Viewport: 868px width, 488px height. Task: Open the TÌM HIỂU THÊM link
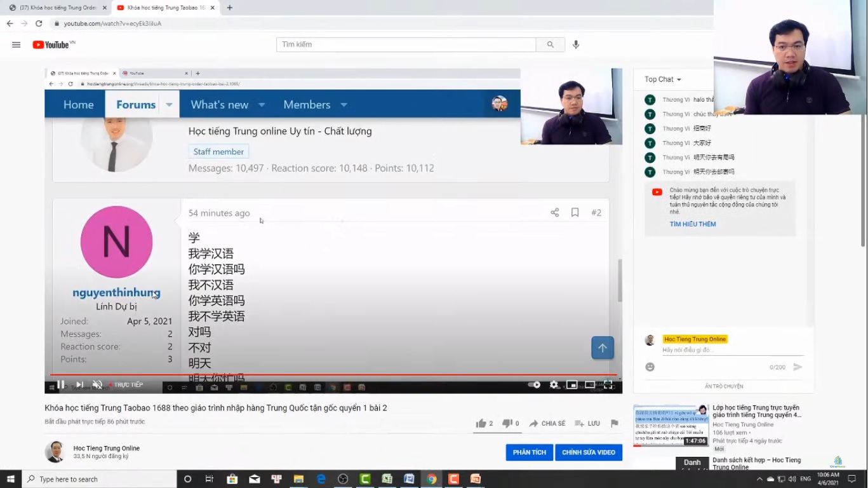692,224
